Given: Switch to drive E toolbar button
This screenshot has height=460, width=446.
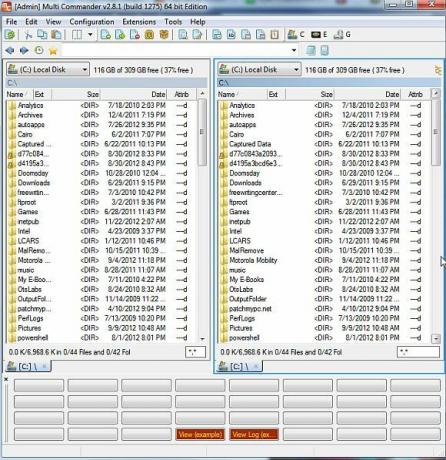Looking at the screenshot, I should [x=319, y=34].
